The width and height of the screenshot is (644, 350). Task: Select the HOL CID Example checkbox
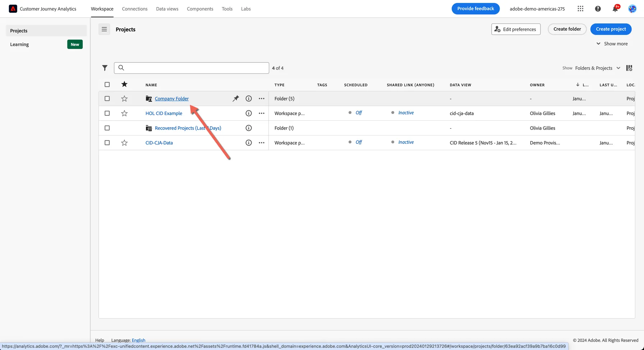107,113
